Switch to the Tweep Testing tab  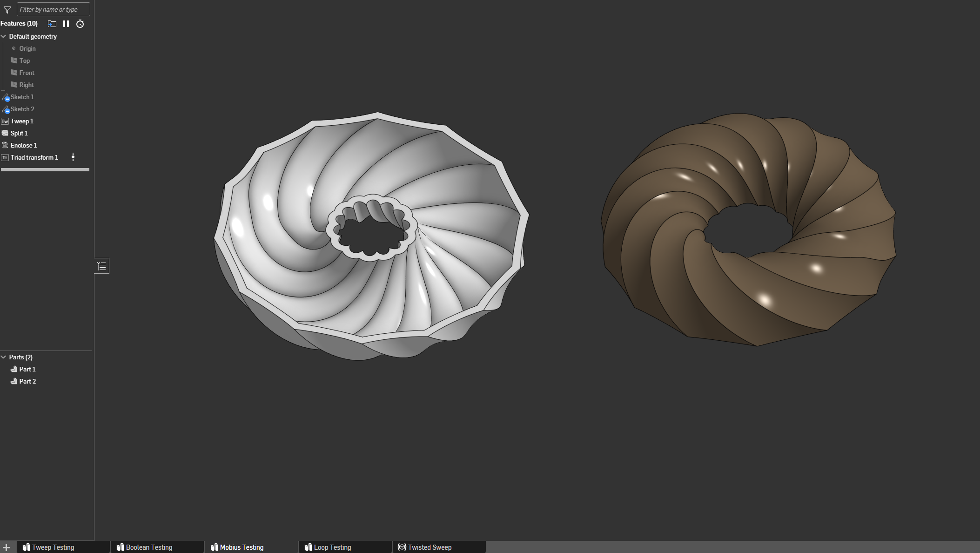(x=53, y=547)
